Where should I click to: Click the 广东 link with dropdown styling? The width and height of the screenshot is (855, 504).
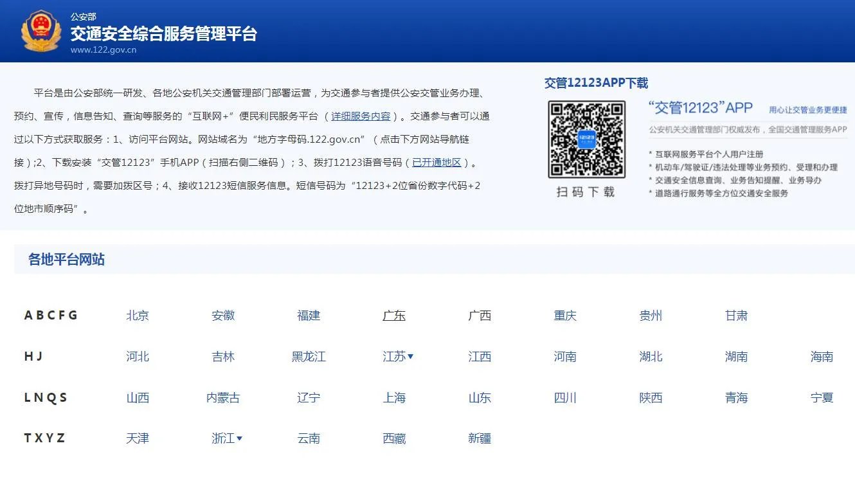pyautogui.click(x=393, y=315)
